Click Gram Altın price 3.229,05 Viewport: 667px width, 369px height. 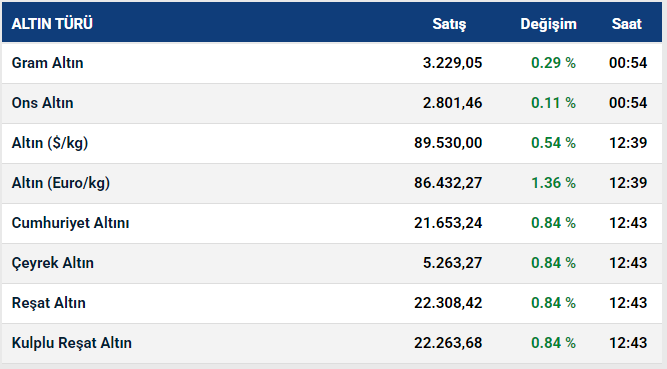click(453, 63)
